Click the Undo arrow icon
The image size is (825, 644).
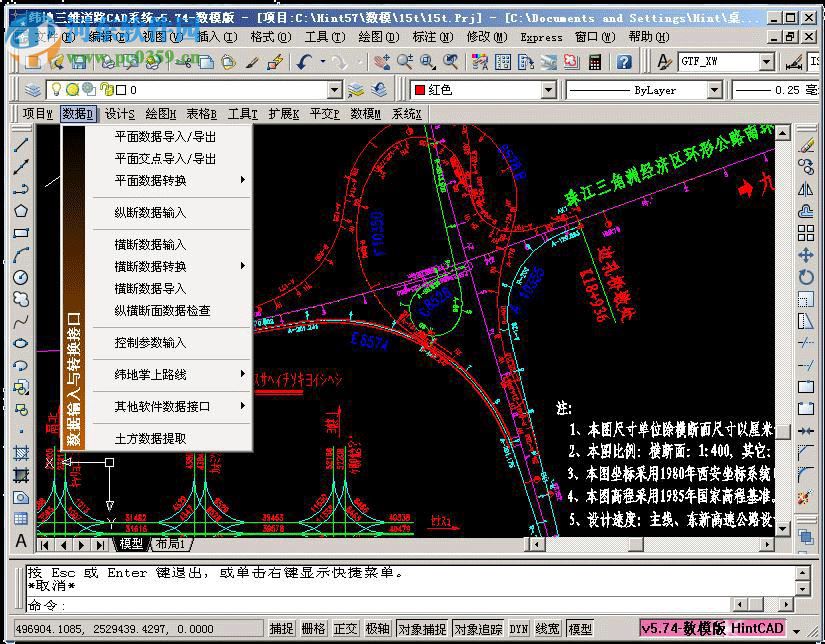click(x=305, y=62)
